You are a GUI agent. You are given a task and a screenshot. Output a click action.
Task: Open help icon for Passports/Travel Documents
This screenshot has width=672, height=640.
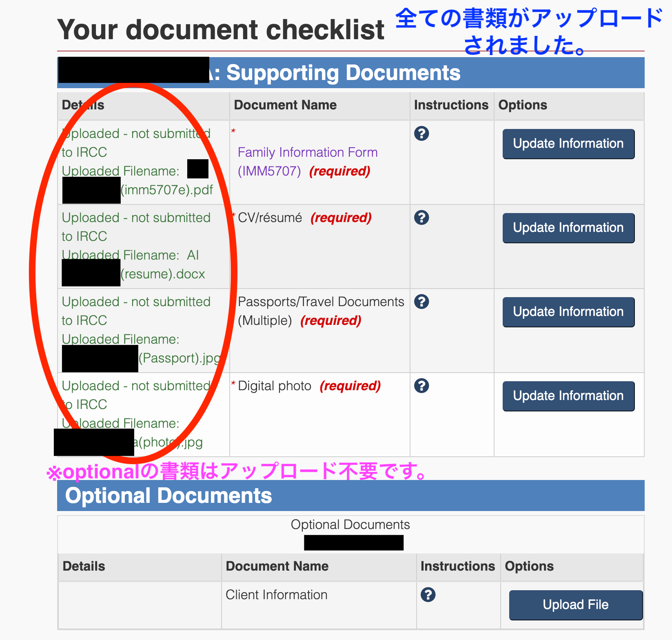[421, 302]
